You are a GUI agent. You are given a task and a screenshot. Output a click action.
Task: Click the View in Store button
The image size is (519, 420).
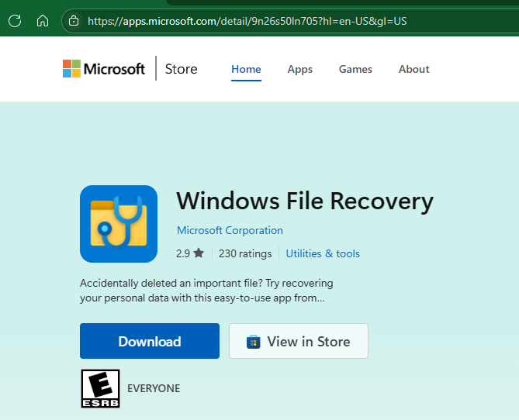coord(299,341)
